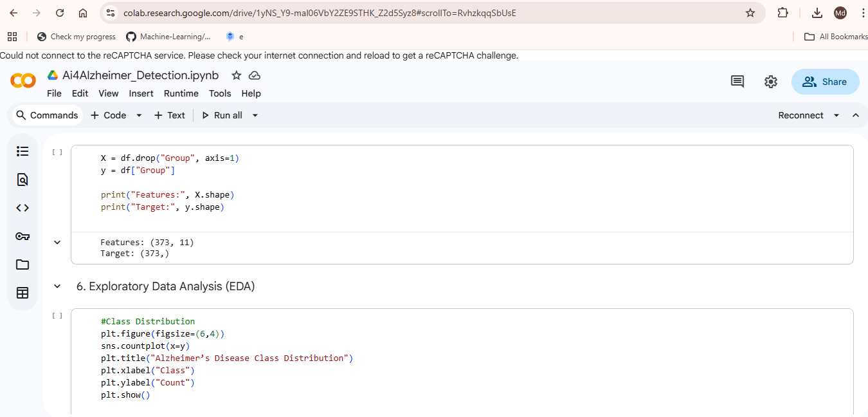The height and width of the screenshot is (417, 868).
Task: Click the browser address bar URL
Action: pyautogui.click(x=320, y=13)
